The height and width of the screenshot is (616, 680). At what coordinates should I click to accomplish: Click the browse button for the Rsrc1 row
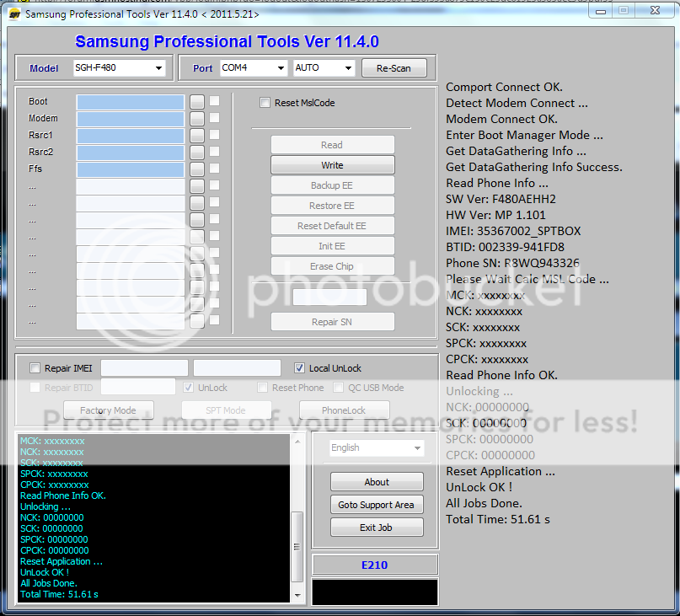pos(197,136)
